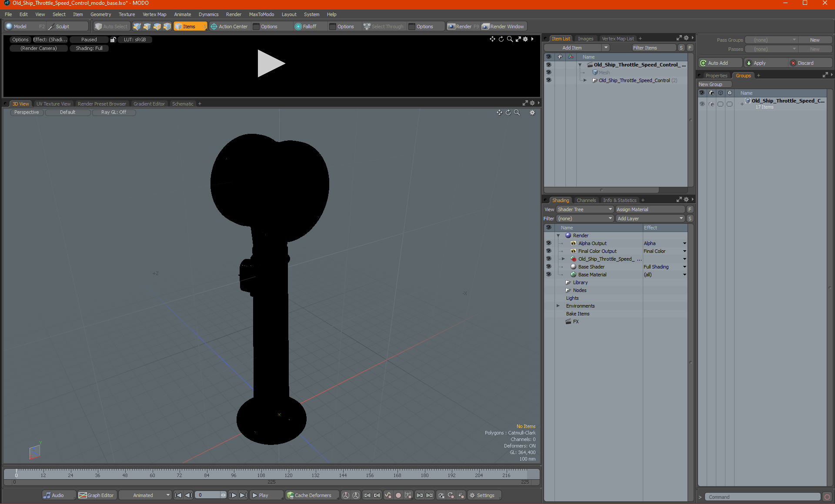Click the Render button in toolbar
The image size is (835, 504).
(x=464, y=26)
